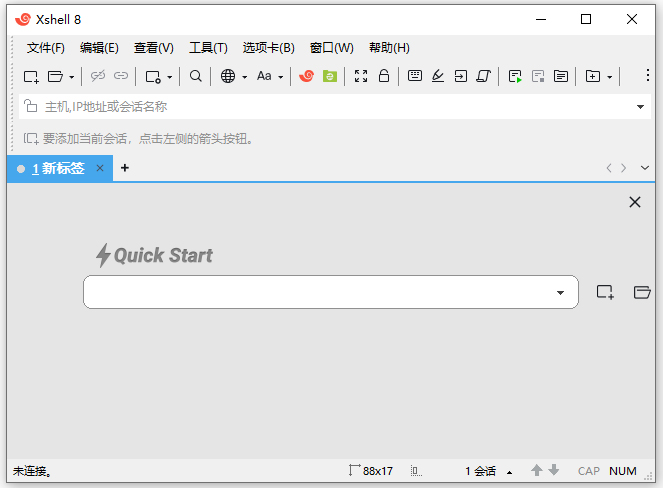Click the lined-page toolbar icon

(x=561, y=76)
